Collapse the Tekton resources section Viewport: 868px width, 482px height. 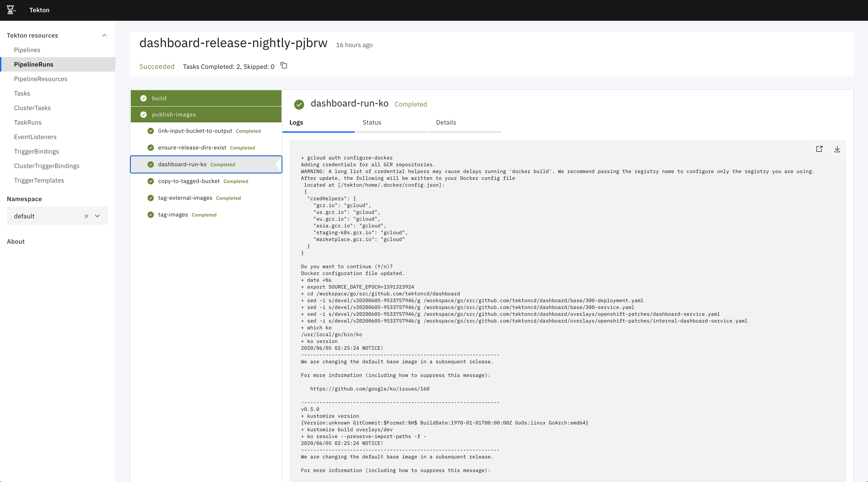pos(105,35)
